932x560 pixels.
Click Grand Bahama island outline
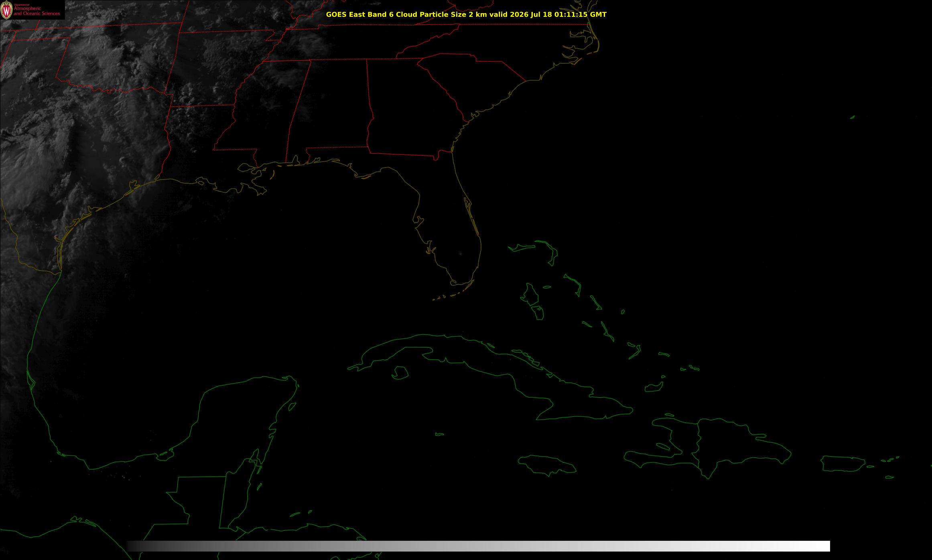pyautogui.click(x=522, y=247)
